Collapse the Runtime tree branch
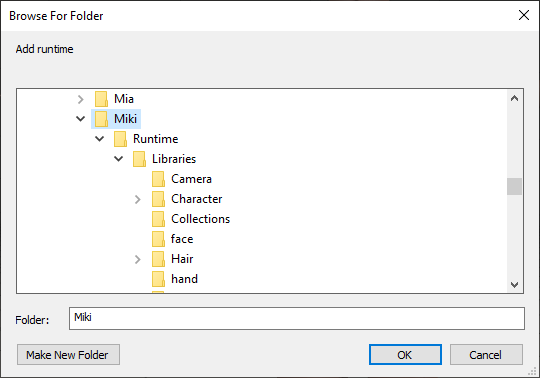Screen dimensions: 540x378 100,139
